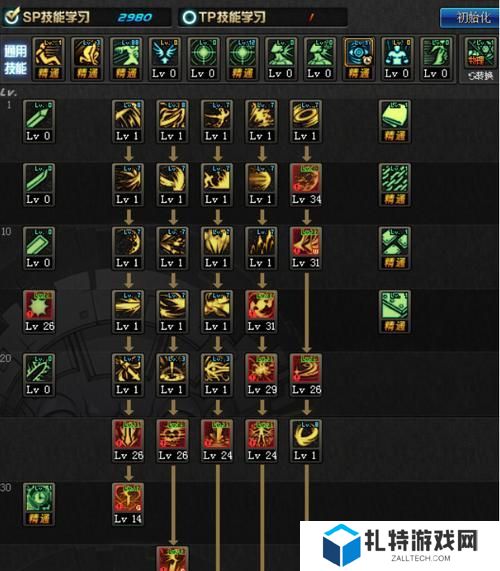Select the red skill at Lv 14
Screen dimensions: 500x571
pos(128,504)
